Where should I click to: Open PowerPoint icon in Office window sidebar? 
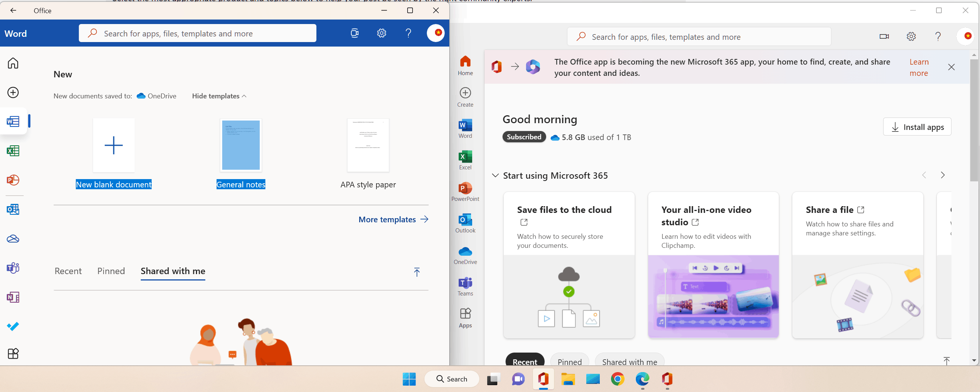pos(13,180)
